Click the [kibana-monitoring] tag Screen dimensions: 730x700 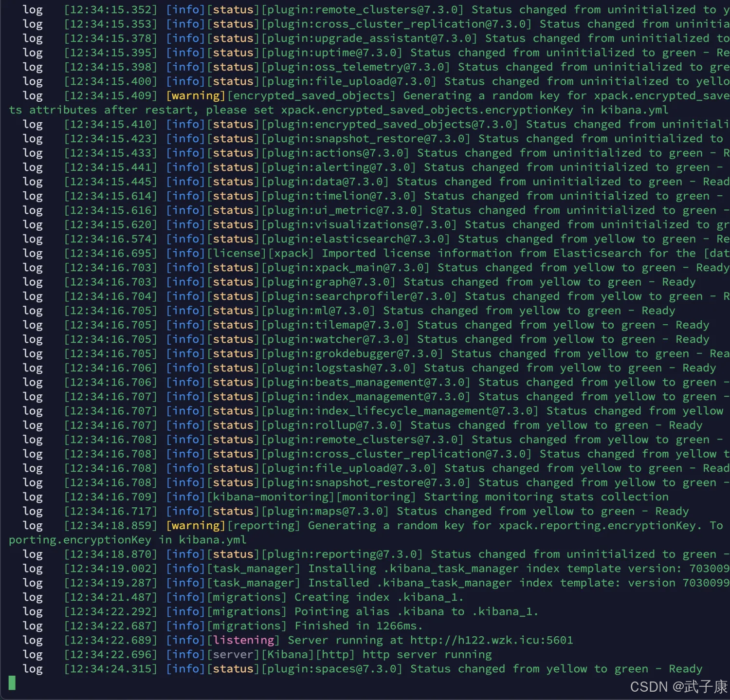272,497
